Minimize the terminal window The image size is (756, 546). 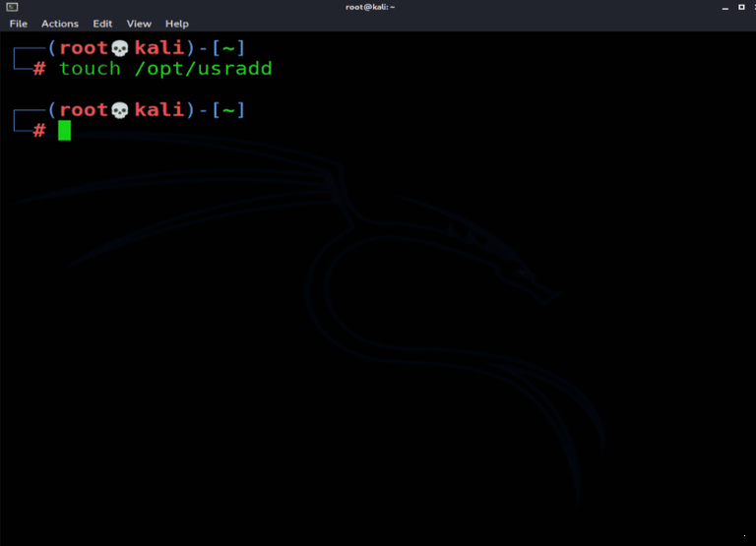[x=725, y=7]
